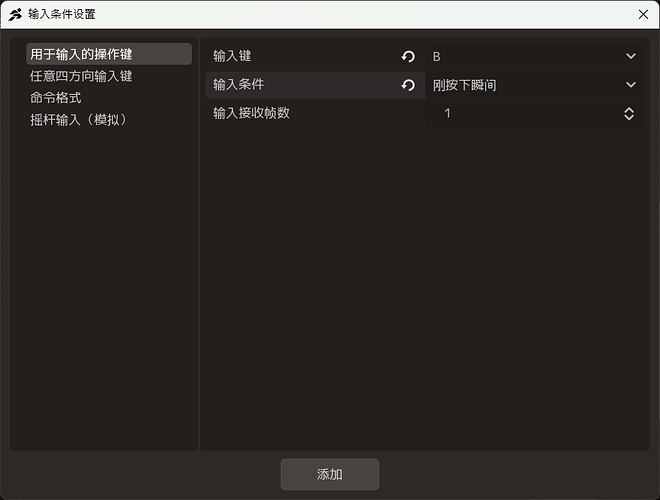Image resolution: width=660 pixels, height=500 pixels.
Task: Click the 添加 button
Action: 330,474
